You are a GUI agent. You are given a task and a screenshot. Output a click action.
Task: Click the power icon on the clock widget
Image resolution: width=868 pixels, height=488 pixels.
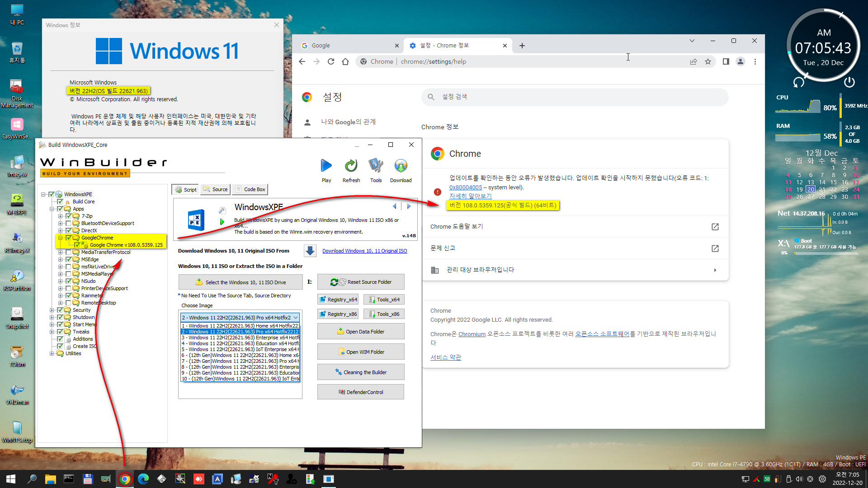849,82
